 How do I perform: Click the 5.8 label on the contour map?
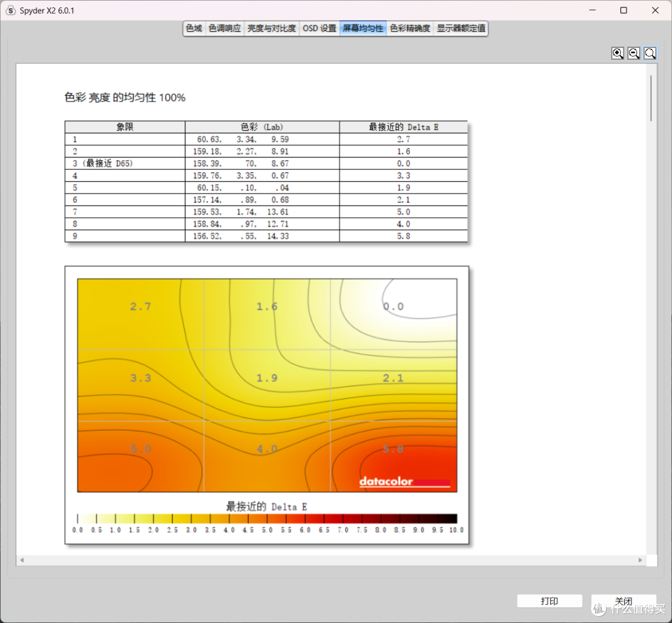(393, 449)
